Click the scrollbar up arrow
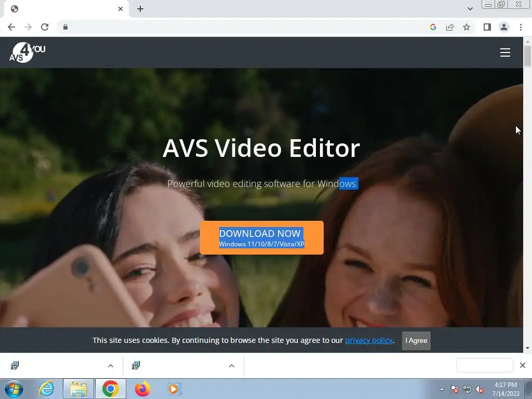This screenshot has width=532, height=399. (x=527, y=41)
